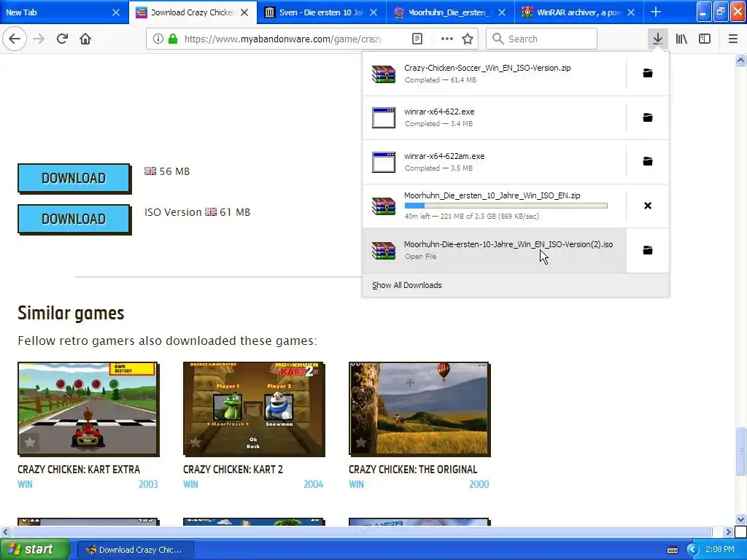Click the Kart Extra game thumbnail
The height and width of the screenshot is (560, 747).
[88, 409]
